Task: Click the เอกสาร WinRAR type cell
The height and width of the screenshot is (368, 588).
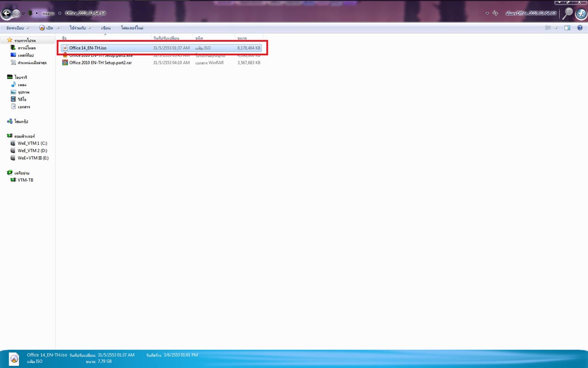Action: pos(209,63)
